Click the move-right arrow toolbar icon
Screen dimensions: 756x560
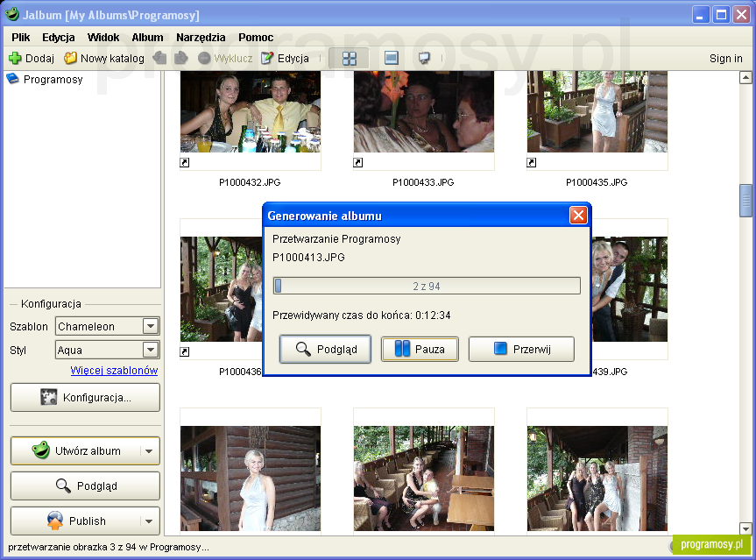[180, 59]
